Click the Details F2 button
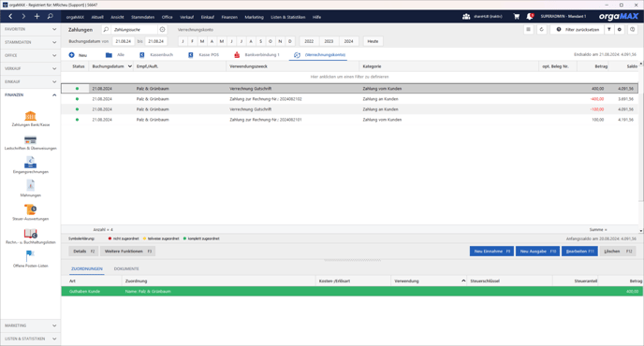 tap(83, 252)
